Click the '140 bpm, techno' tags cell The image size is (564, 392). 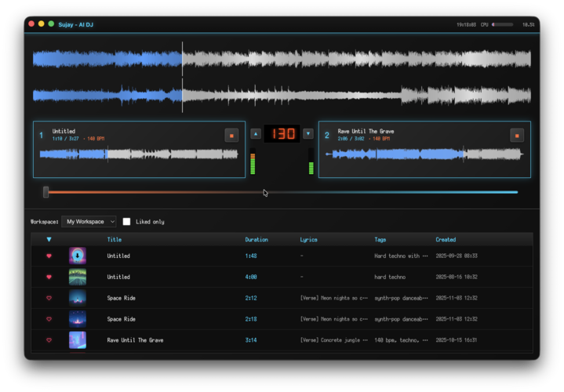tap(401, 339)
